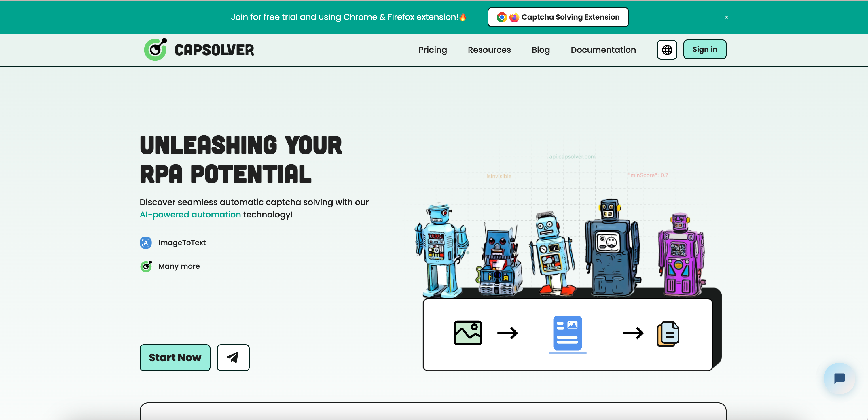Open the Resources navigation menu
868x420 pixels.
point(489,50)
